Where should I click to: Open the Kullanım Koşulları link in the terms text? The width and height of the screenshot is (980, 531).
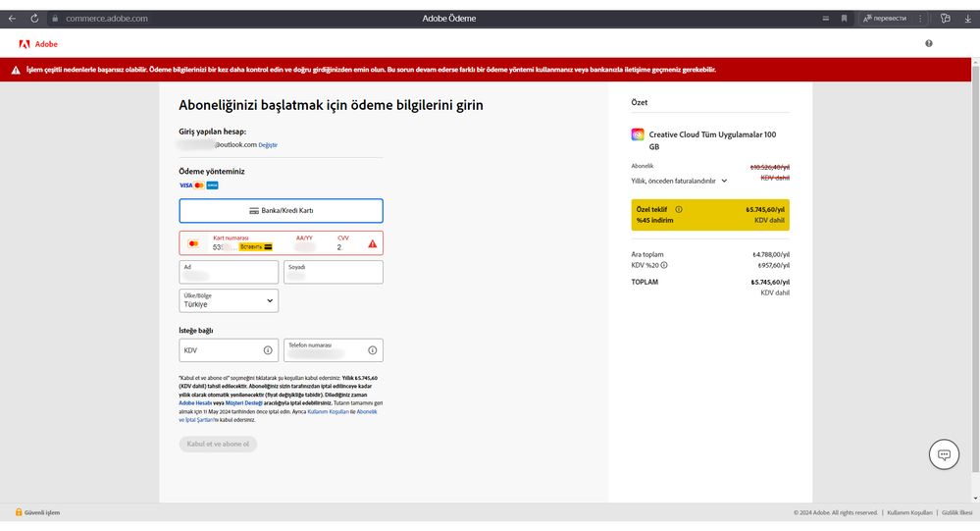tap(328, 411)
